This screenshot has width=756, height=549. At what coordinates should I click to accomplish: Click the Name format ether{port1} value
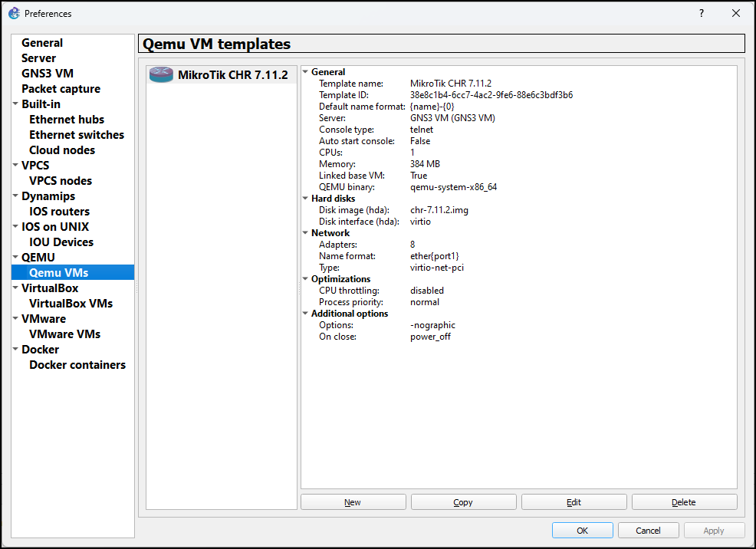click(435, 256)
